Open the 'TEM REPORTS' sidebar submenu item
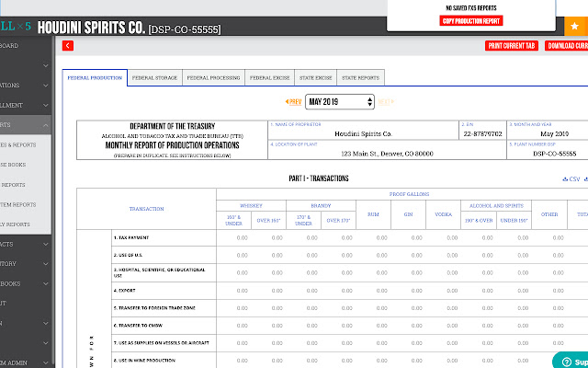Viewport: 588px width, 368px height. point(18,204)
